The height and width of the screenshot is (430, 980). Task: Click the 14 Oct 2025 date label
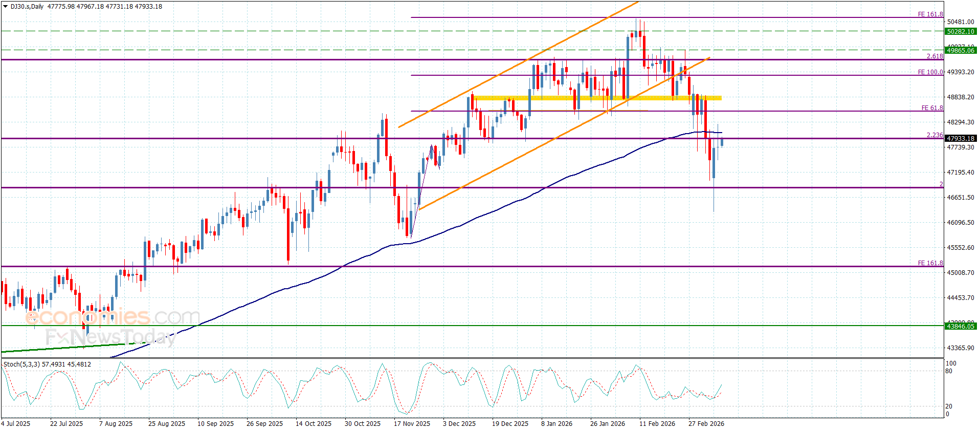pos(314,424)
